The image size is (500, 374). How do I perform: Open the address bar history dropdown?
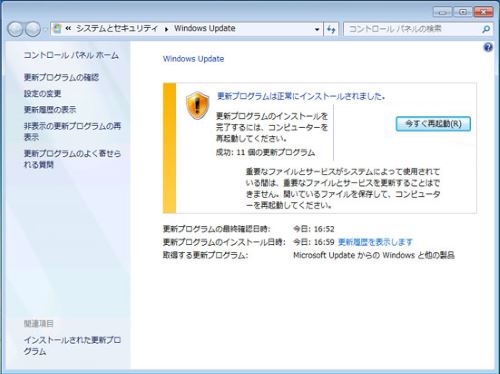coord(317,29)
